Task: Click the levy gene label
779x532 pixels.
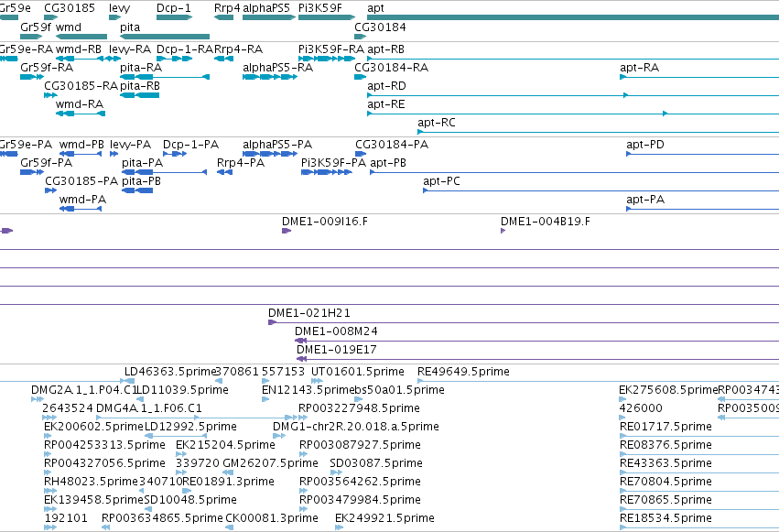Action: (119, 8)
